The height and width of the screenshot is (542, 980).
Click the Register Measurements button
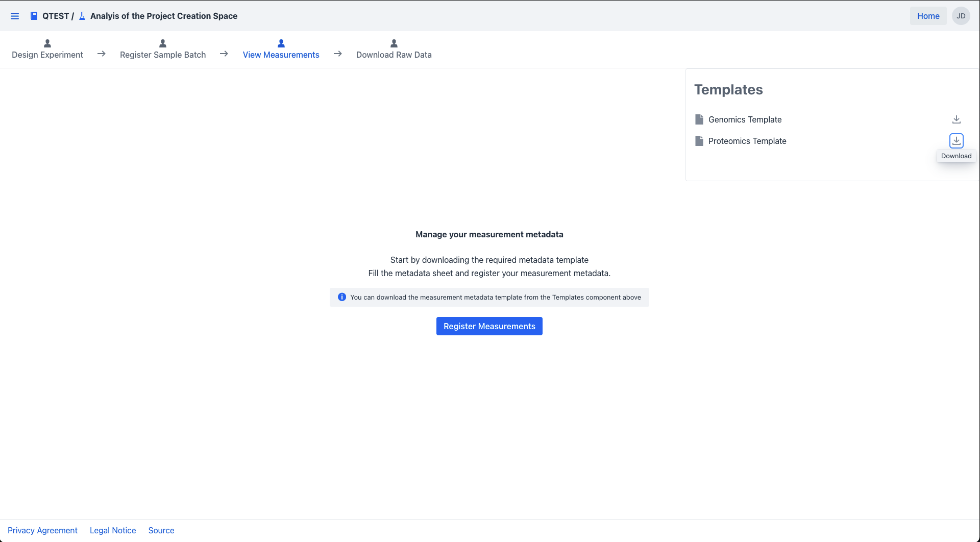pyautogui.click(x=489, y=326)
